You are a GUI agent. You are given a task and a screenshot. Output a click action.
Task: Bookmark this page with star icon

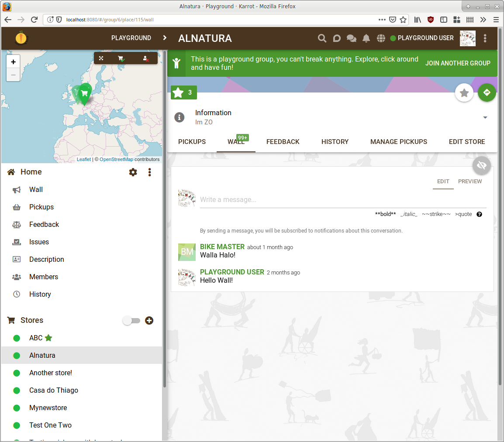pyautogui.click(x=403, y=20)
